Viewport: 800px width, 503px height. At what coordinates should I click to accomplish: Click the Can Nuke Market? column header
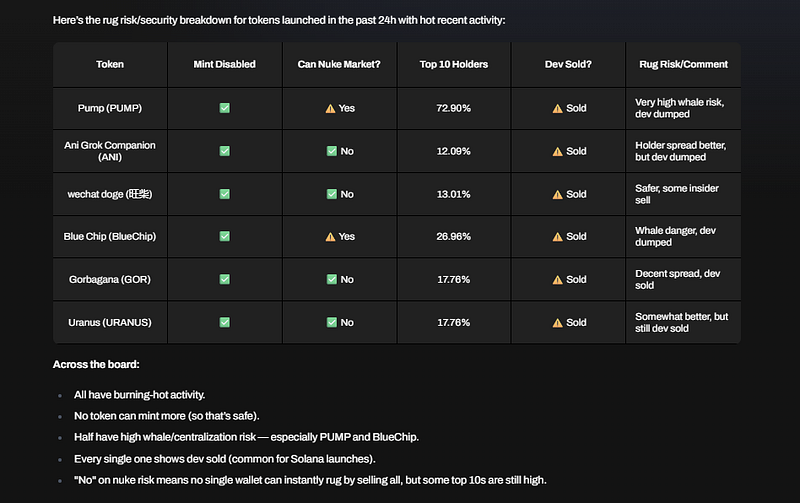coord(339,64)
